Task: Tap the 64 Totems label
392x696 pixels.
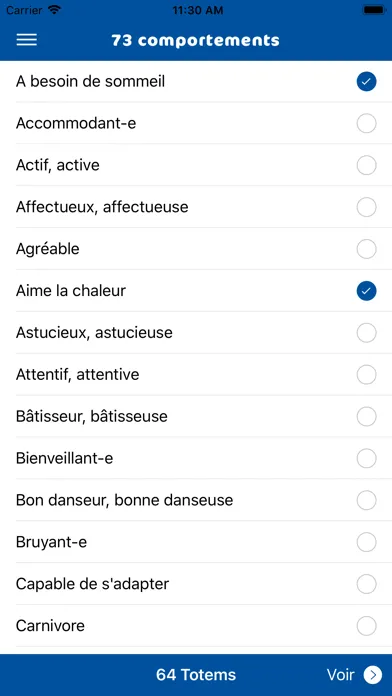Action: click(196, 675)
